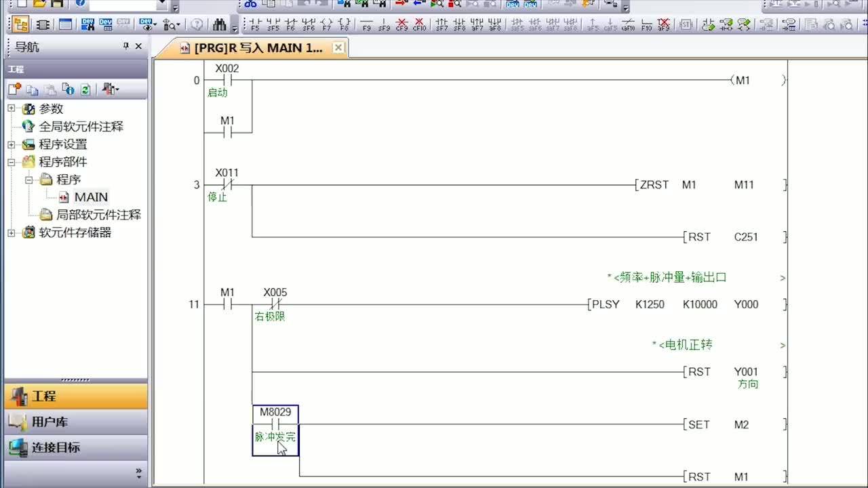Insert normally closed contact (F6)
The height and width of the screenshot is (488, 868).
[x=290, y=25]
